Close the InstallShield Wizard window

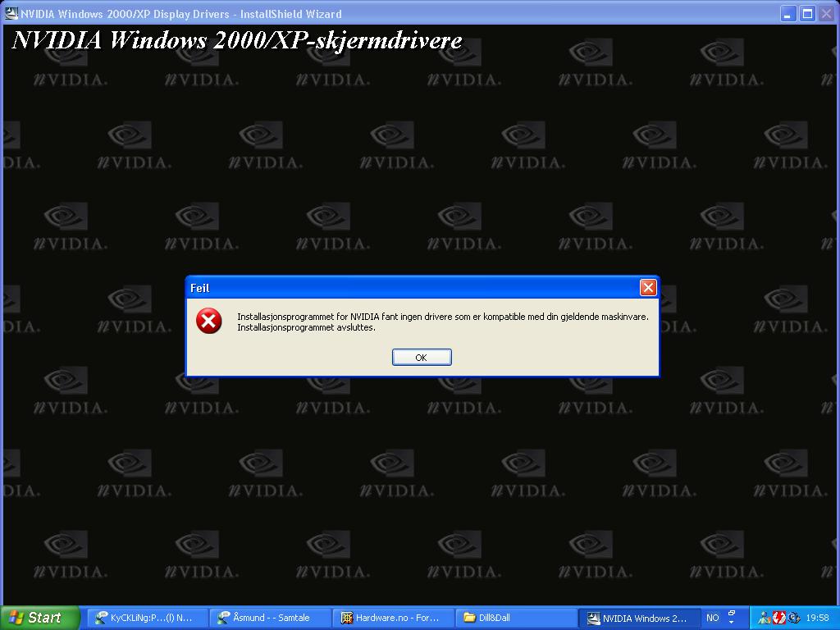pyautogui.click(x=827, y=13)
